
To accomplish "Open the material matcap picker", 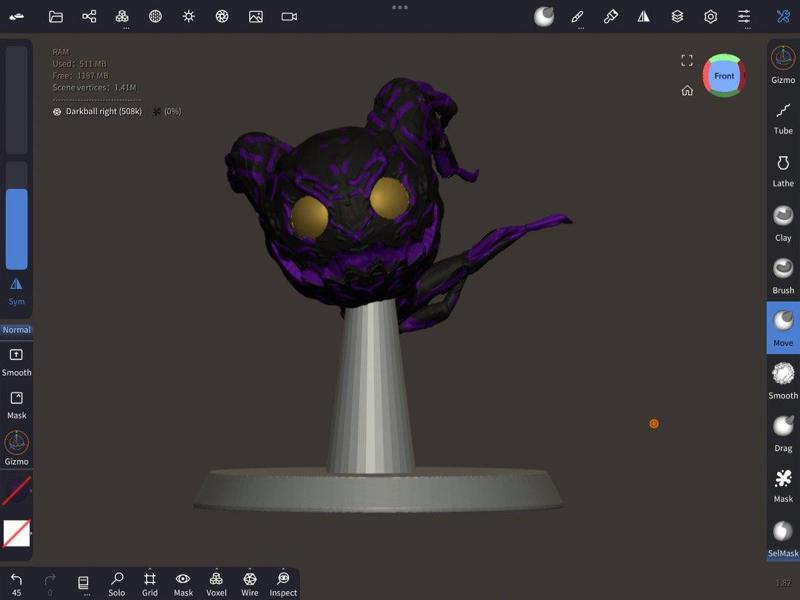I will [545, 16].
